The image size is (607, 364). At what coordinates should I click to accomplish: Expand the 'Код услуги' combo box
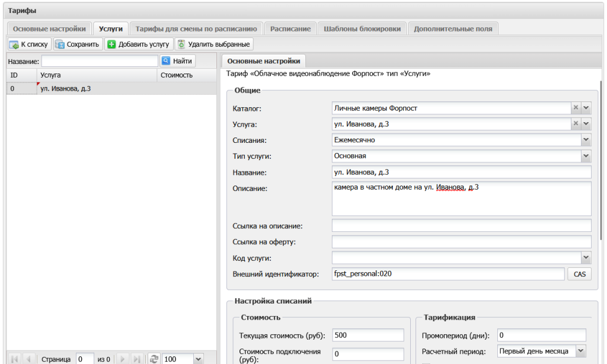(586, 257)
